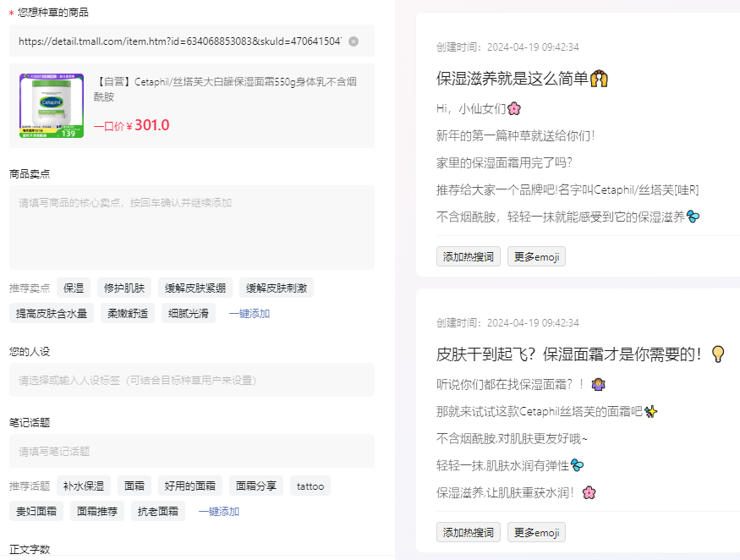740x560 pixels.
Task: Add the 修护肌肤 selling point tag
Action: click(124, 288)
